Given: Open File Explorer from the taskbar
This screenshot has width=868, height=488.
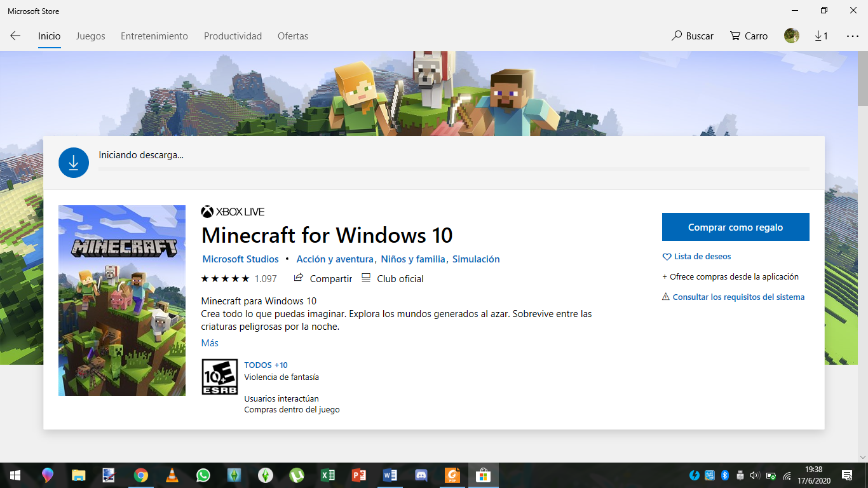Looking at the screenshot, I should click(x=78, y=475).
